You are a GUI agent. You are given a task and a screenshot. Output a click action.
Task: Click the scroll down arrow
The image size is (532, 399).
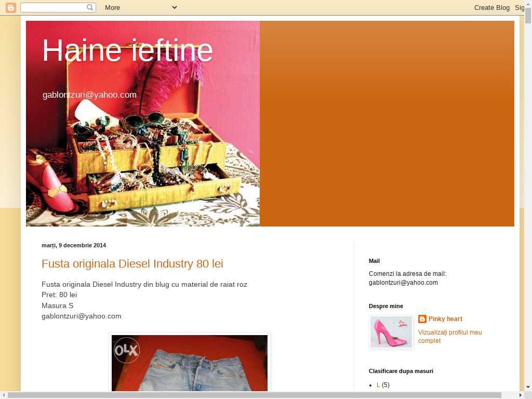[x=528, y=387]
